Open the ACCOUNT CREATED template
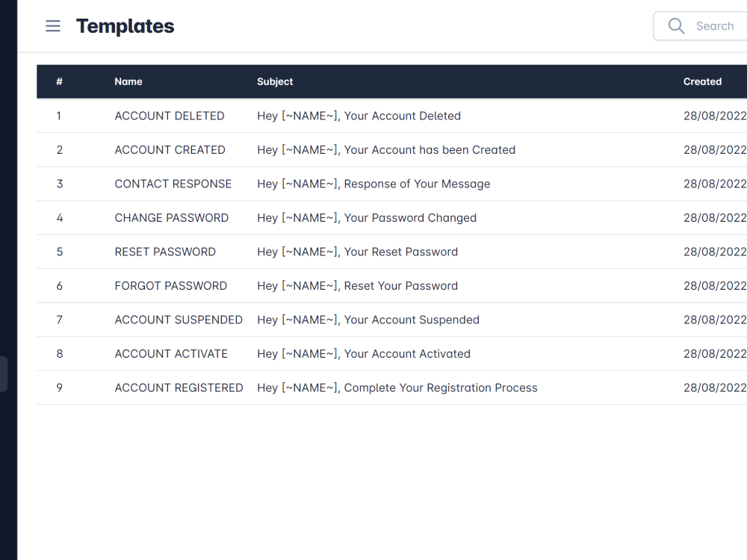Screen dimensions: 747x560 [x=170, y=149]
